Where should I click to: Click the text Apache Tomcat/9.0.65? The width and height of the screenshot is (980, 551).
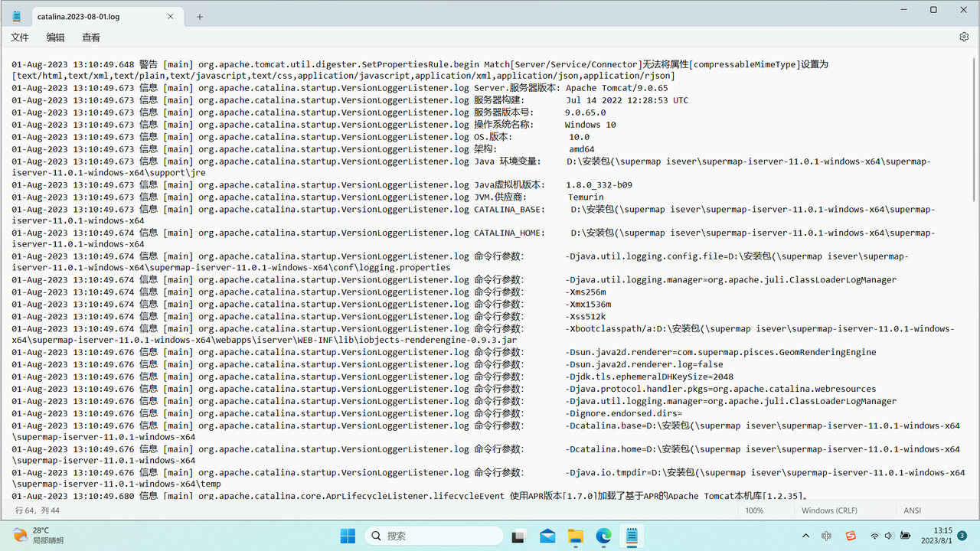(617, 88)
